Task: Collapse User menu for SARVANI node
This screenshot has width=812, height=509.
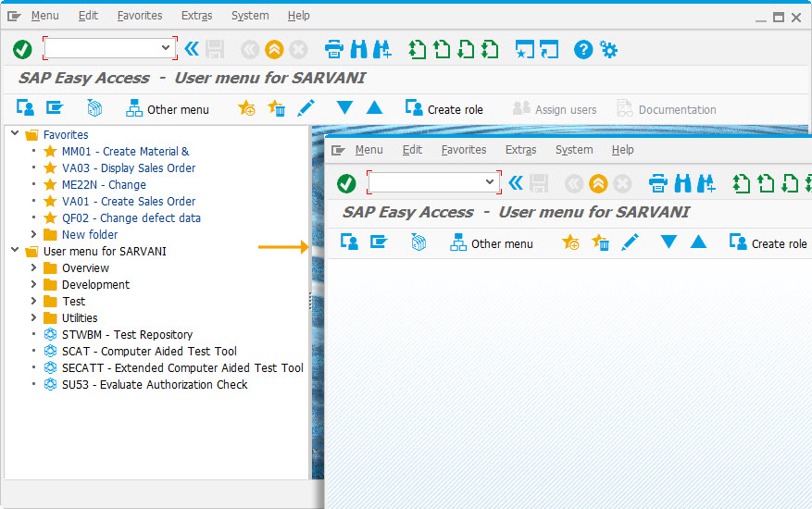Action: [15, 250]
